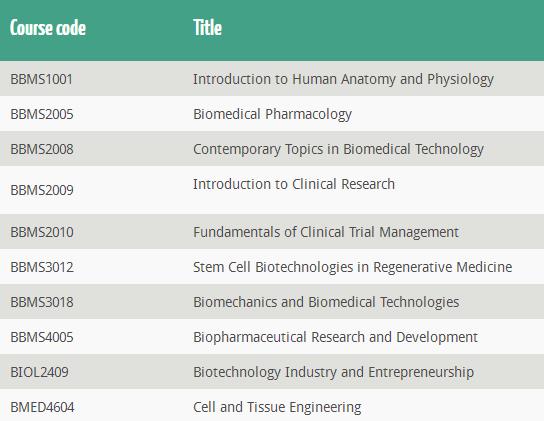544x421 pixels.
Task: Open Biomechanics and Biomedical Technologies title
Action: point(326,303)
